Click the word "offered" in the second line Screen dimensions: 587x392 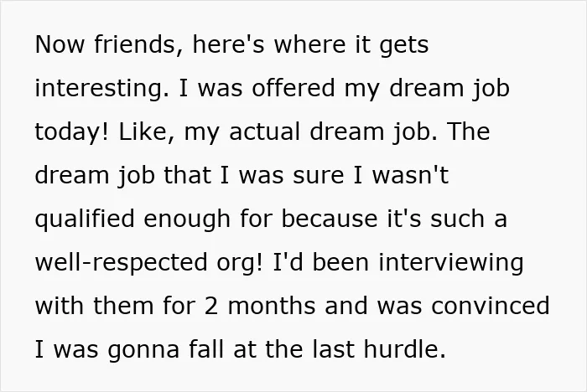293,88
